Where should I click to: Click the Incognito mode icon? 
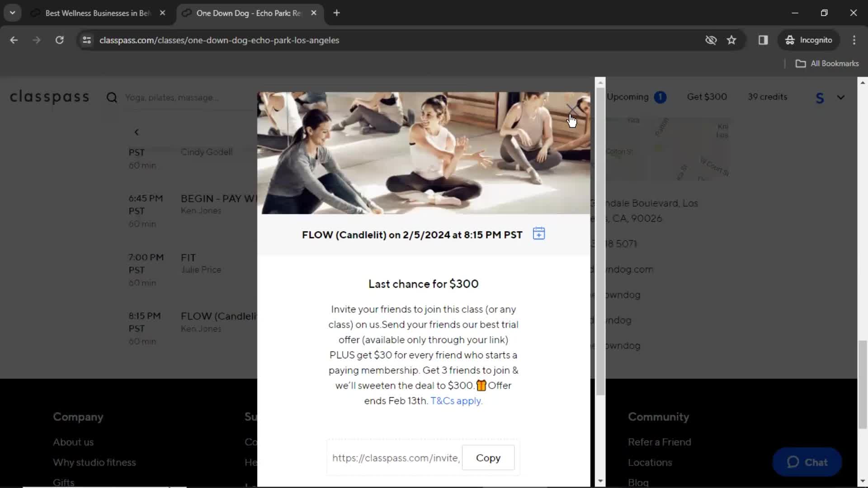789,40
